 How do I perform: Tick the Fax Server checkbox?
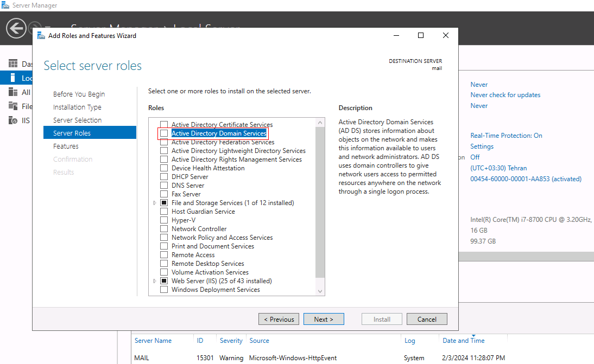[164, 194]
